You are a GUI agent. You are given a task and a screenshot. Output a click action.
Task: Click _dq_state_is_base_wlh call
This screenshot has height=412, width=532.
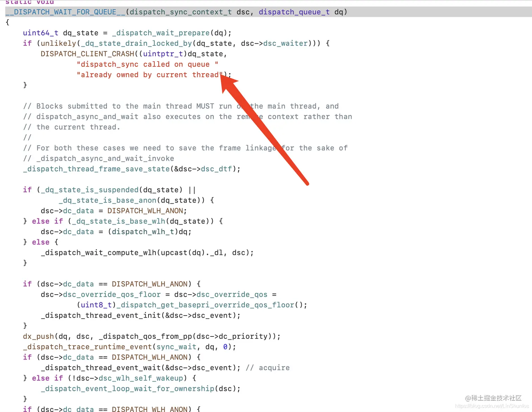pyautogui.click(x=119, y=221)
